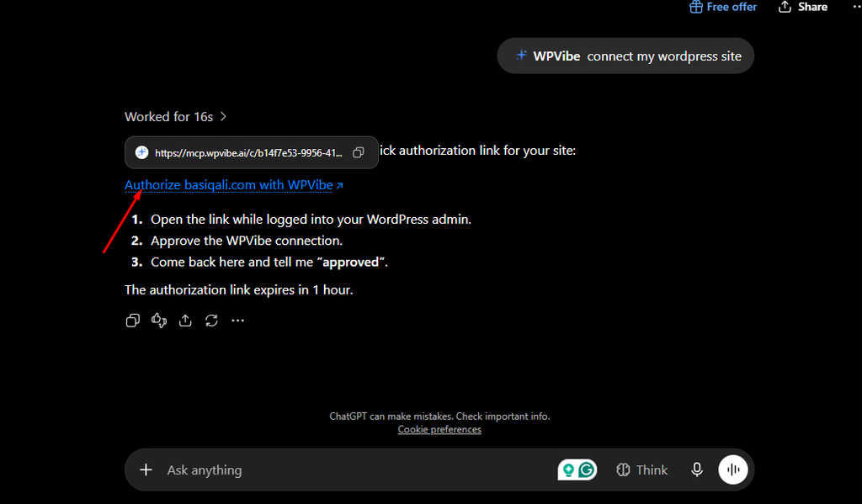
Task: Rate the response with the thumbs icon
Action: (x=159, y=321)
